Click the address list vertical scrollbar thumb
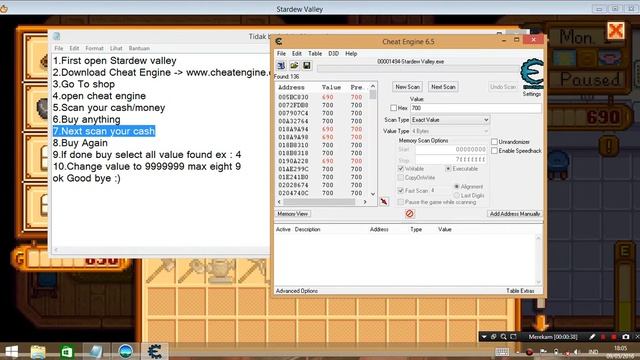Image resolution: width=640 pixels, height=360 pixels. tap(373, 95)
